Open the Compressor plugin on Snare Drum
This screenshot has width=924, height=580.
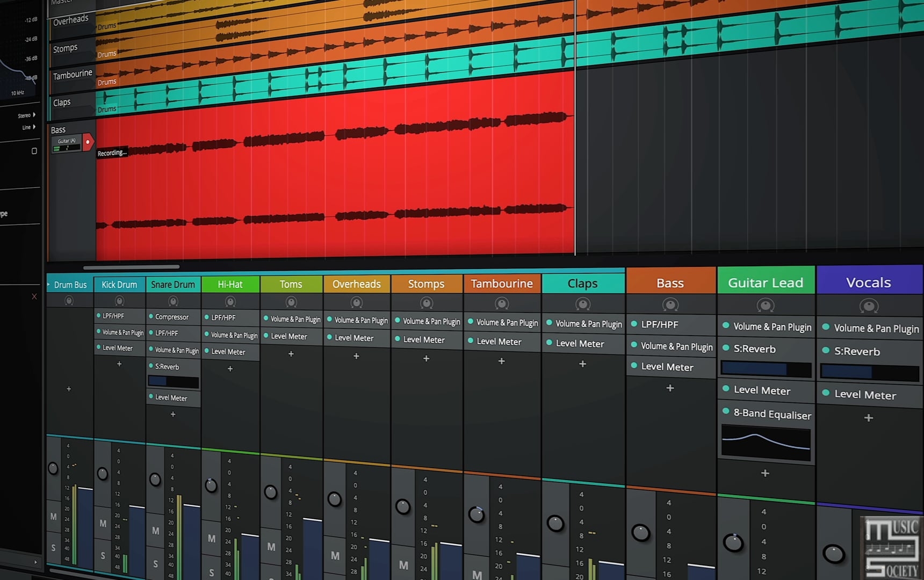coord(172,317)
